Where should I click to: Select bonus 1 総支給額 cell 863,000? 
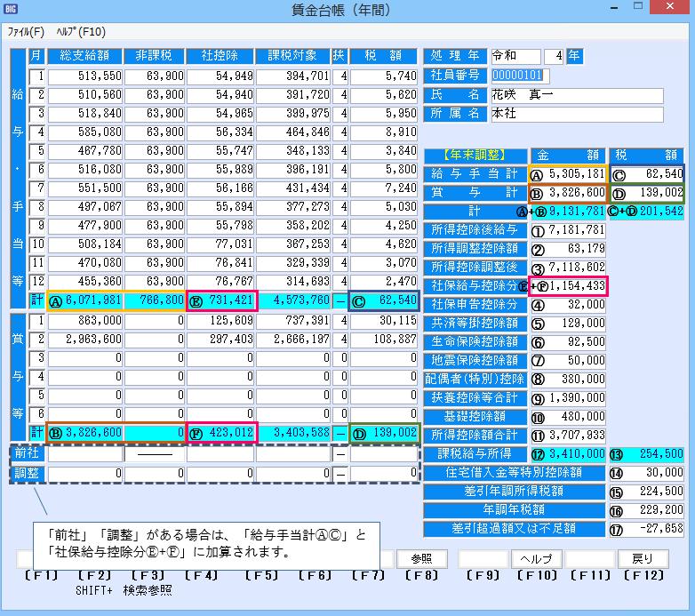tap(85, 320)
